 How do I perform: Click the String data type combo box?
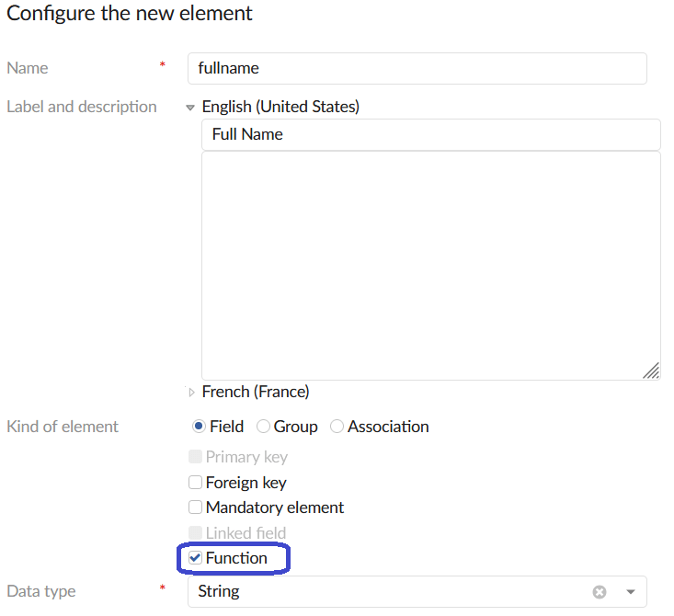[x=386, y=592]
